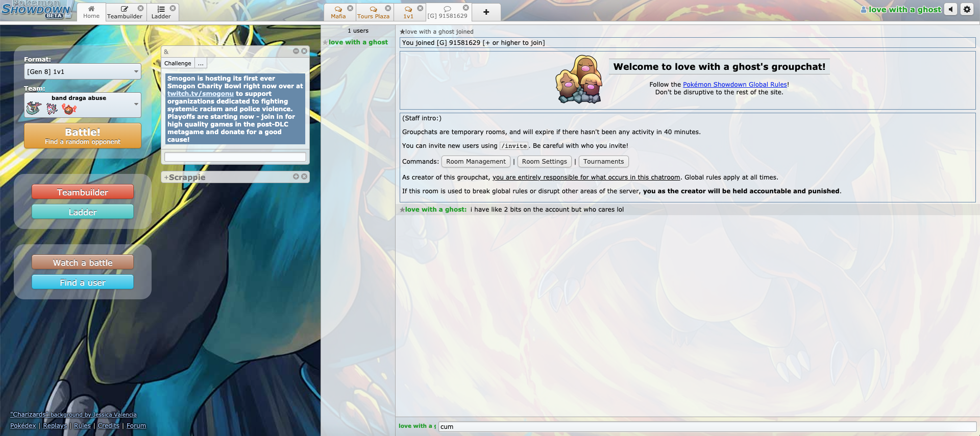Image resolution: width=980 pixels, height=436 pixels.
Task: Close the +Scrappie PM window
Action: [304, 176]
